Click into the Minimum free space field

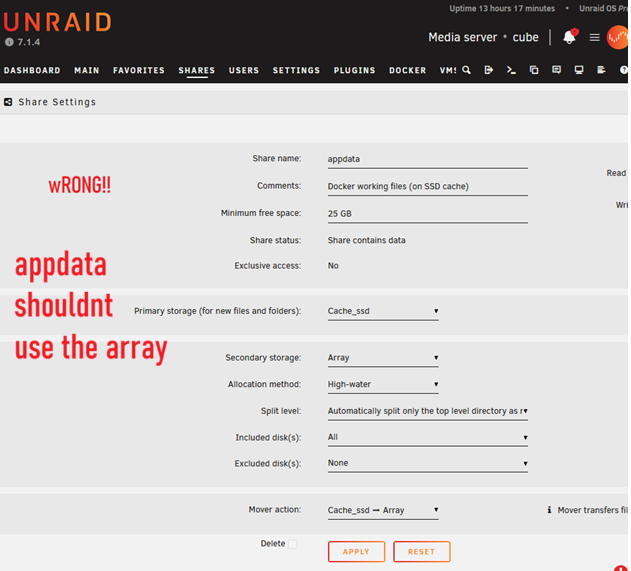click(x=428, y=214)
